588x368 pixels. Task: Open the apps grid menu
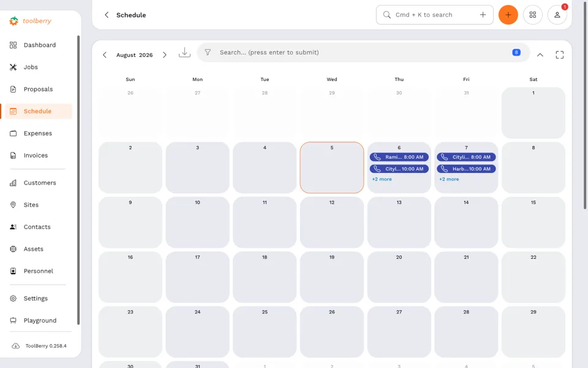pos(532,15)
